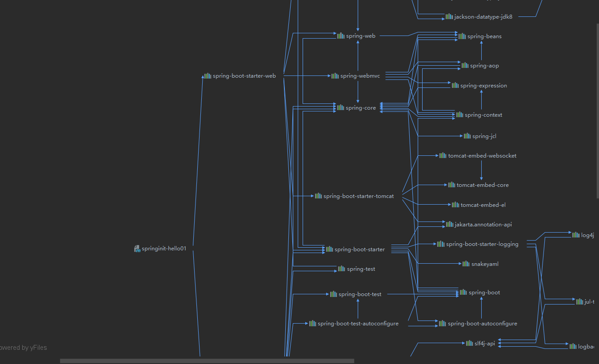Click the library icon beside jul-t node

(x=580, y=302)
